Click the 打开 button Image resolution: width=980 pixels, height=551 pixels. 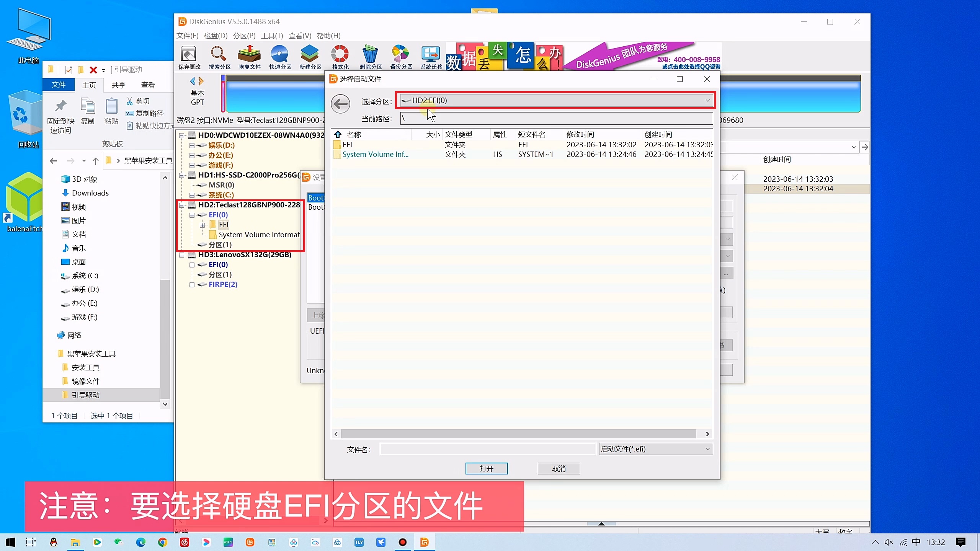pyautogui.click(x=486, y=468)
